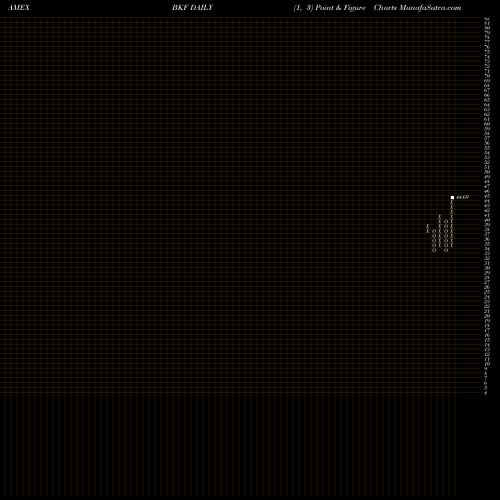Image resolution: width=500 pixels, height=500 pixels.
Task: Click the BKF DAILY chart title
Action: coord(192,8)
